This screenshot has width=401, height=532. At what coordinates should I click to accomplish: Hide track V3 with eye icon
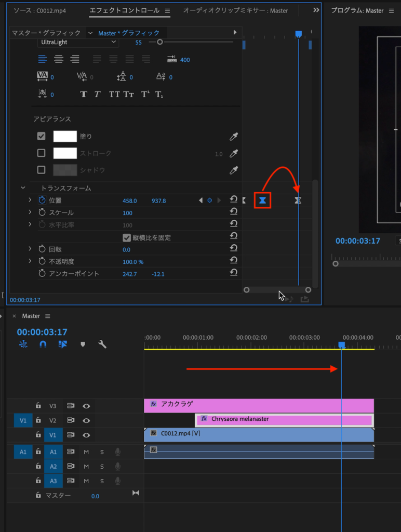coord(86,406)
